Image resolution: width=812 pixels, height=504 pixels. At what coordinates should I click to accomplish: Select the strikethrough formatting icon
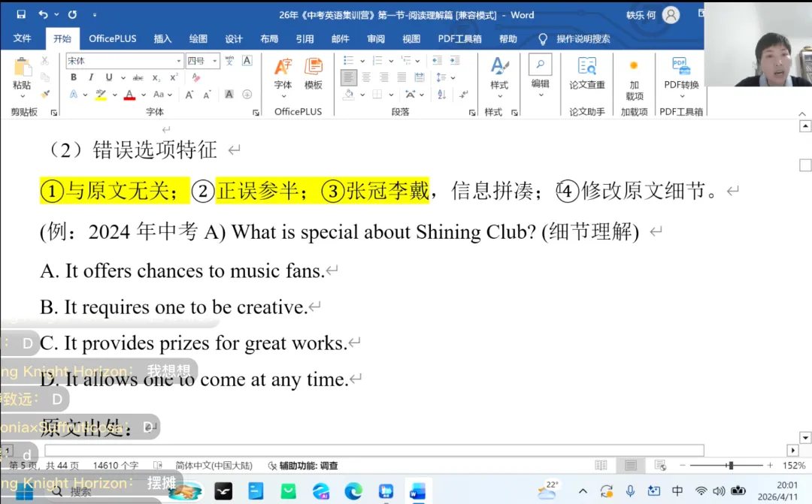(139, 77)
